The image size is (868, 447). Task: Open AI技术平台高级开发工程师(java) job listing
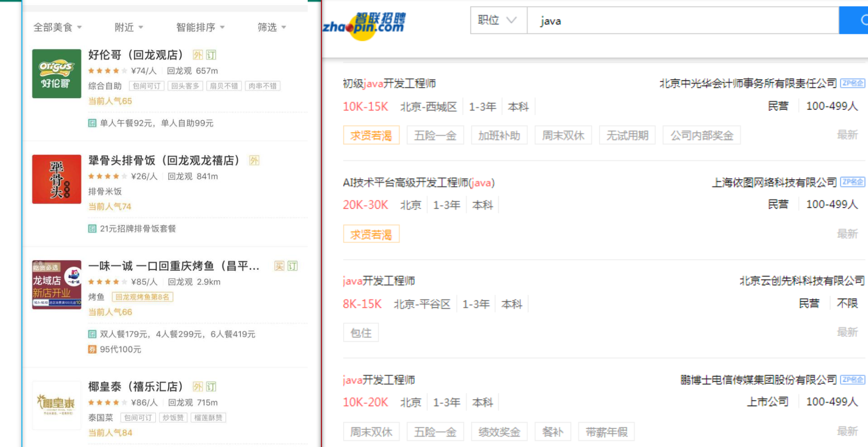coord(419,182)
